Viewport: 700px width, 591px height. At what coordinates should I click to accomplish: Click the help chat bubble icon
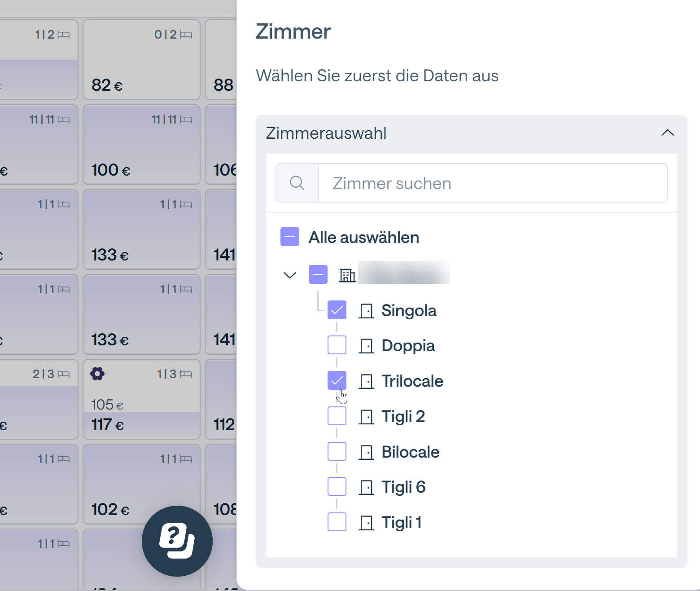coord(177,541)
